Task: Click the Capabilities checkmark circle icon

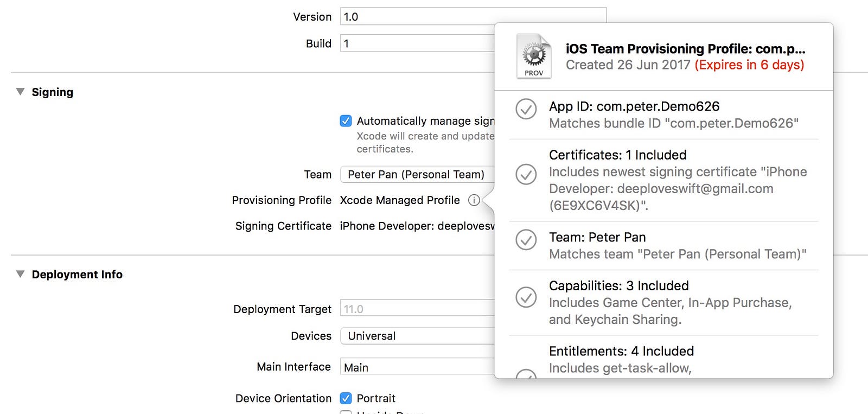Action: pyautogui.click(x=526, y=297)
